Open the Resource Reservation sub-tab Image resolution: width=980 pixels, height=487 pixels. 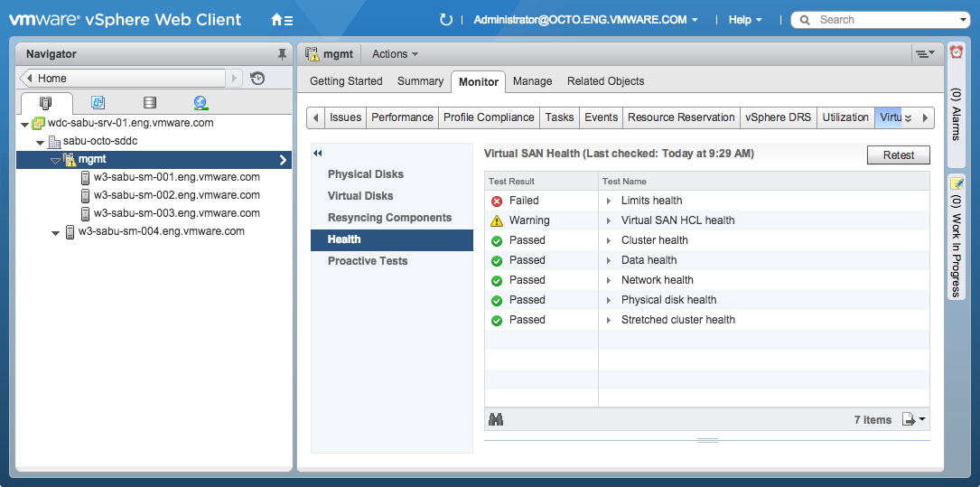click(x=681, y=117)
